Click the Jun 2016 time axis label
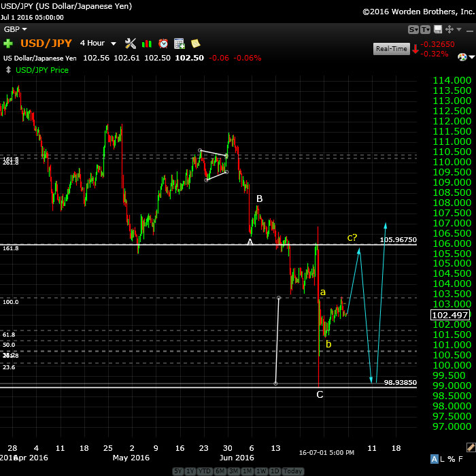Screen dimensions: 476x476 237,458
